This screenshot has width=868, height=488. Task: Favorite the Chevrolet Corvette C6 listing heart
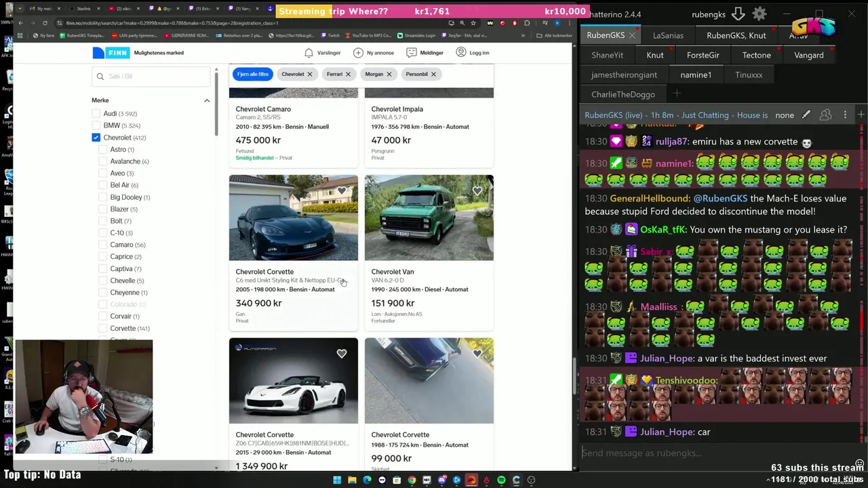(342, 190)
